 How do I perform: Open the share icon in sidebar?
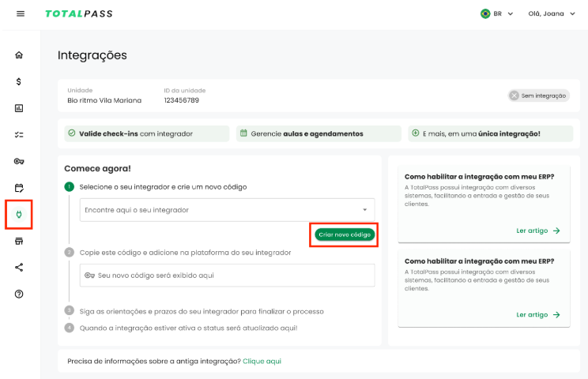19,268
